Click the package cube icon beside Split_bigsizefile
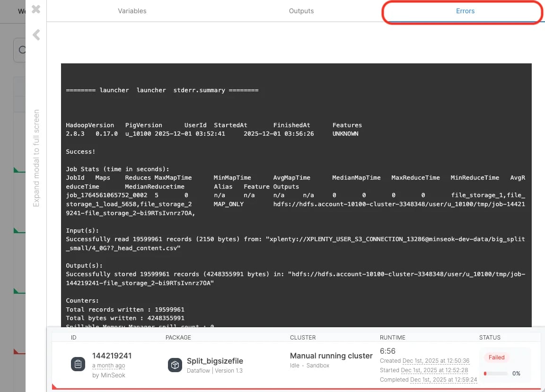Image resolution: width=545 pixels, height=392 pixels. [175, 365]
